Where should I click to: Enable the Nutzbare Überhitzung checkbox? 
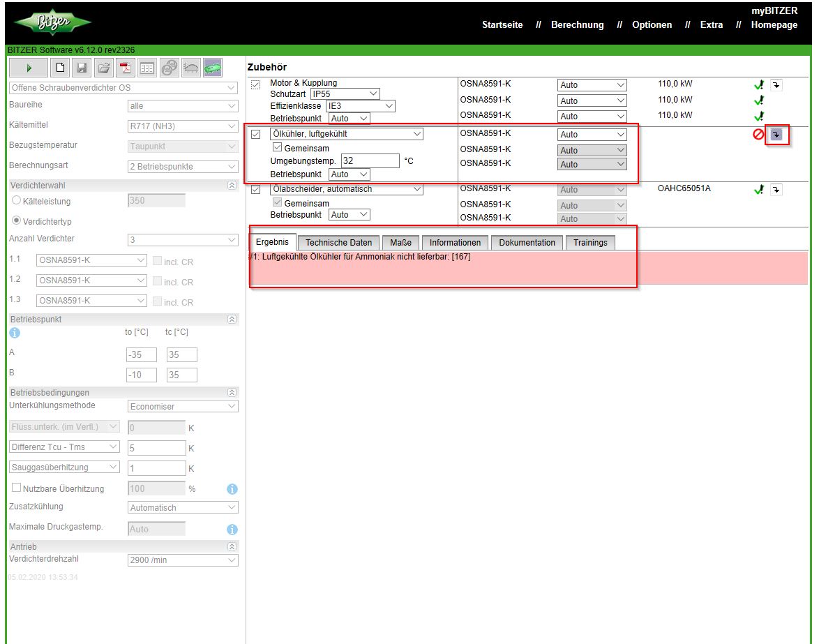(x=16, y=488)
